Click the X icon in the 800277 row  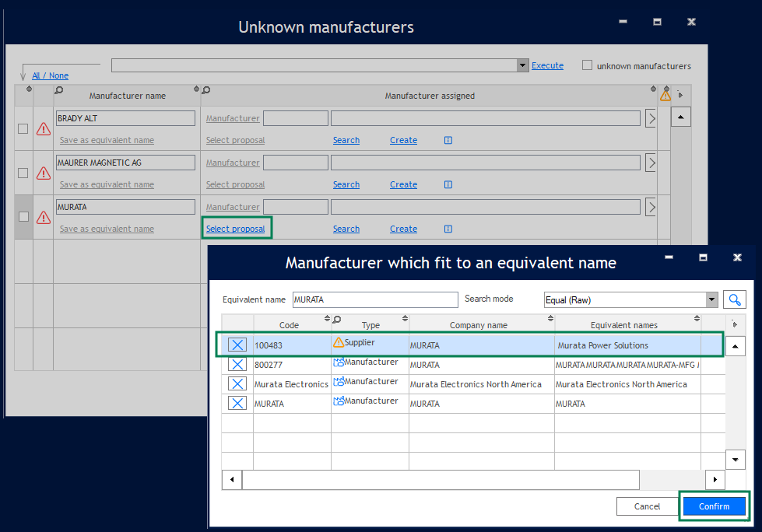[x=238, y=364]
